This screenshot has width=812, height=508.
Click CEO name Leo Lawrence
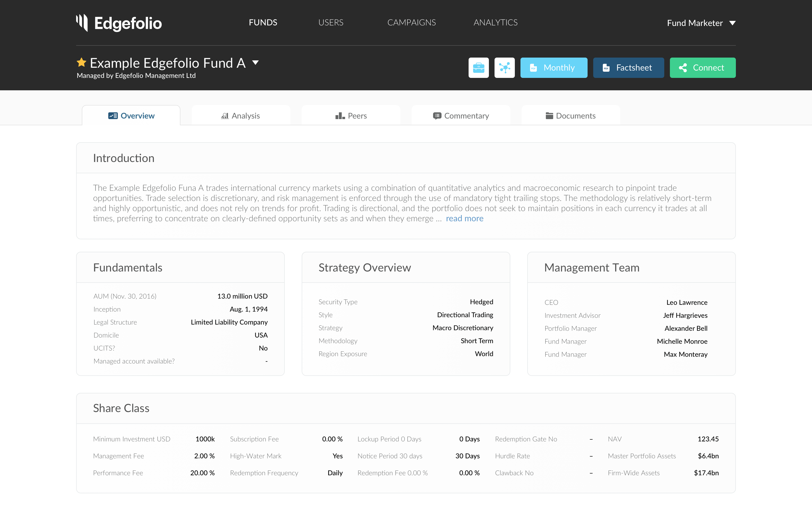pyautogui.click(x=687, y=302)
